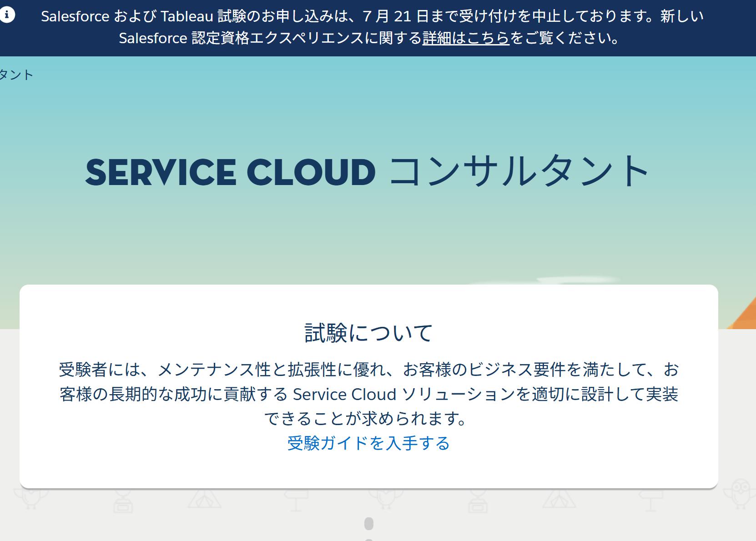Viewport: 756px width, 541px height.
Task: Open the 詳細はこちら link in the banner
Action: click(x=466, y=38)
